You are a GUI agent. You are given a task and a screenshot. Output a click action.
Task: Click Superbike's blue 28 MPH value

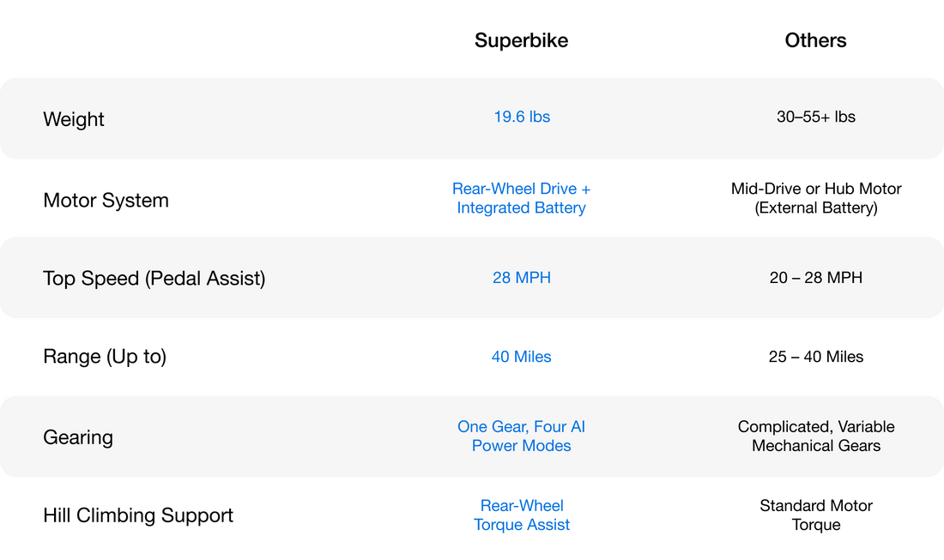click(x=522, y=278)
